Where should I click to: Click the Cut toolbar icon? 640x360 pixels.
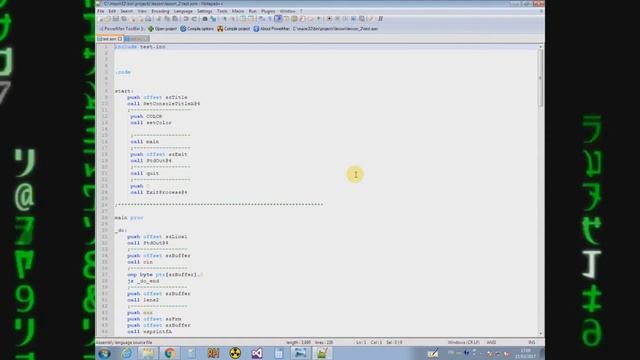point(159,19)
